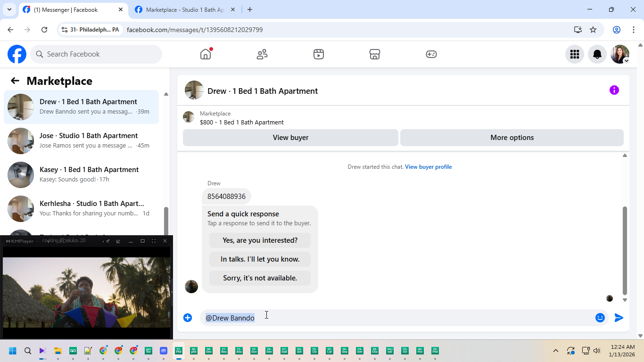Open Windows Start menu
Viewport: 644px width, 362px height.
13,351
